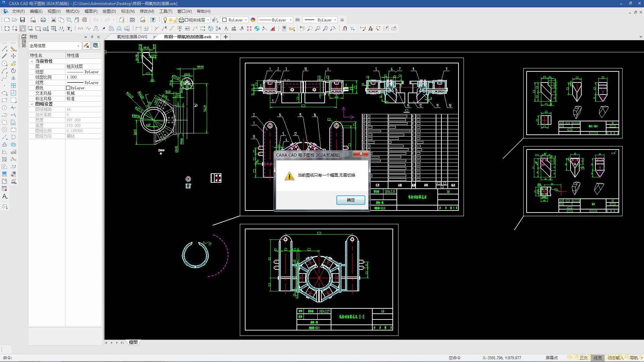Viewport: 644px width, 362px height.
Task: Collapse the 当前特性 tree section
Action: (x=32, y=61)
